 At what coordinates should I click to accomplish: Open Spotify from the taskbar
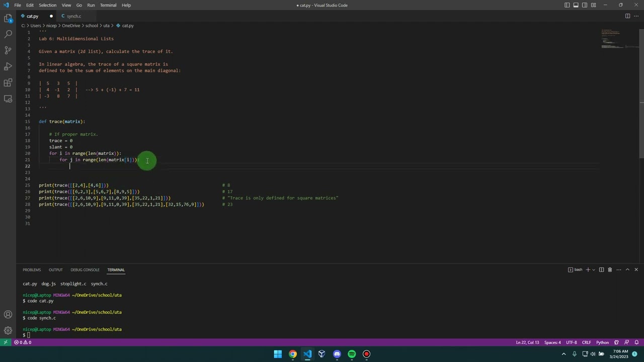352,354
